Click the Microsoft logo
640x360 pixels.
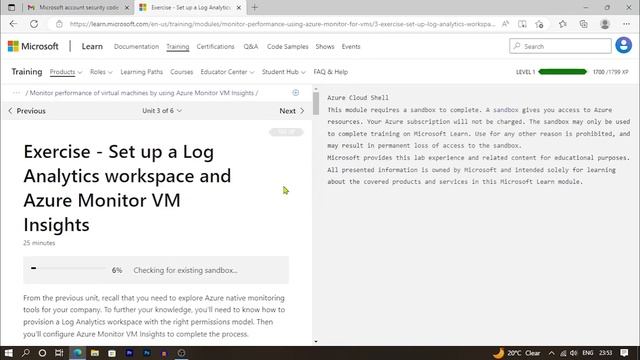tap(33, 47)
